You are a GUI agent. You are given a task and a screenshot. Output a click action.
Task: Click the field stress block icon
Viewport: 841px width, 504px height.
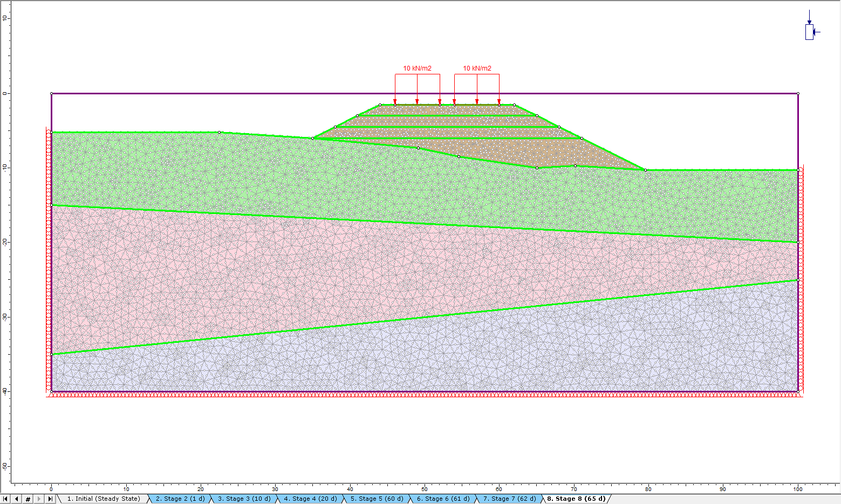point(809,32)
